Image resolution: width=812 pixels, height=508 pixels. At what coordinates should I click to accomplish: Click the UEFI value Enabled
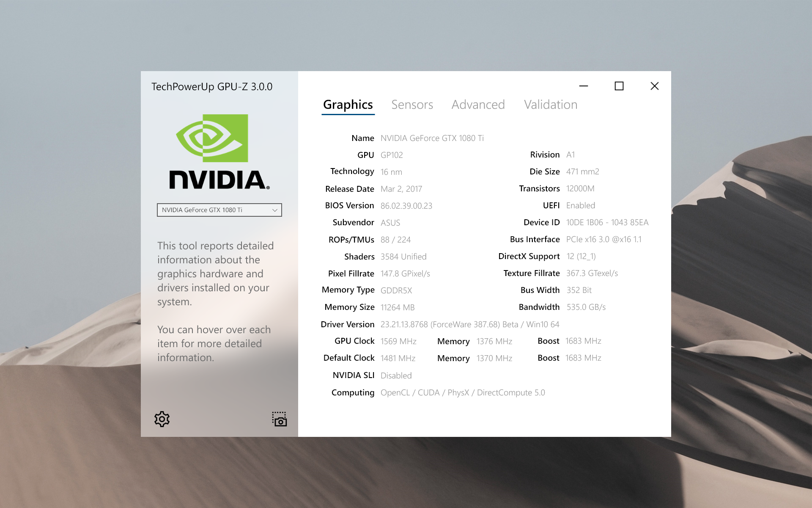pos(581,205)
